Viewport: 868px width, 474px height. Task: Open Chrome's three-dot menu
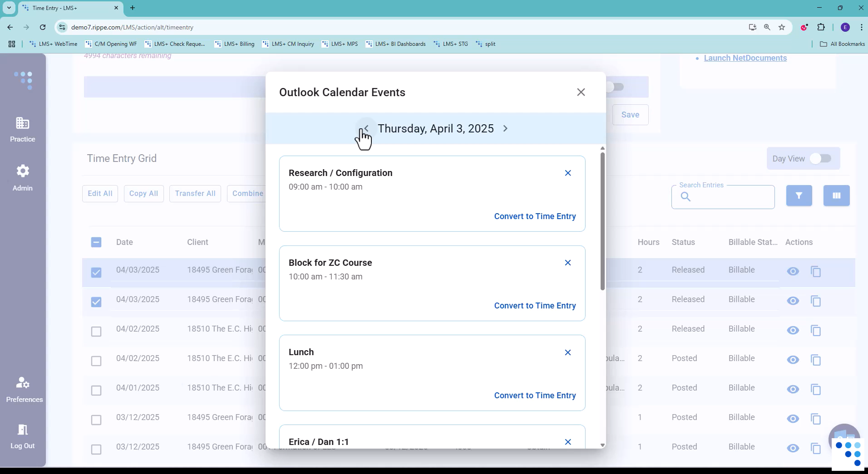pyautogui.click(x=861, y=27)
